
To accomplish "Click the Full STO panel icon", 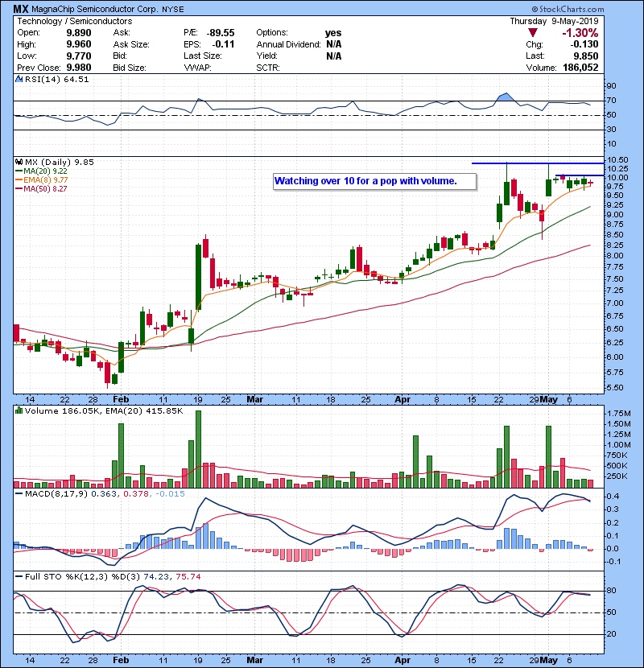I will (x=19, y=576).
